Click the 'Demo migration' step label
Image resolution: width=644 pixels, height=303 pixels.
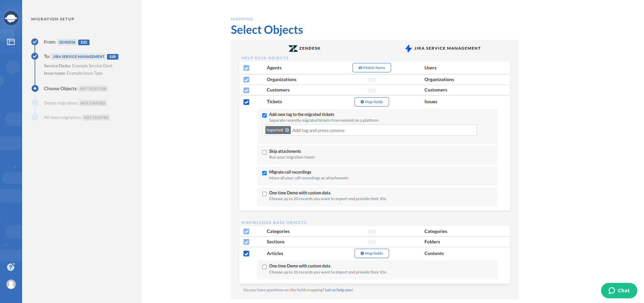pos(61,103)
